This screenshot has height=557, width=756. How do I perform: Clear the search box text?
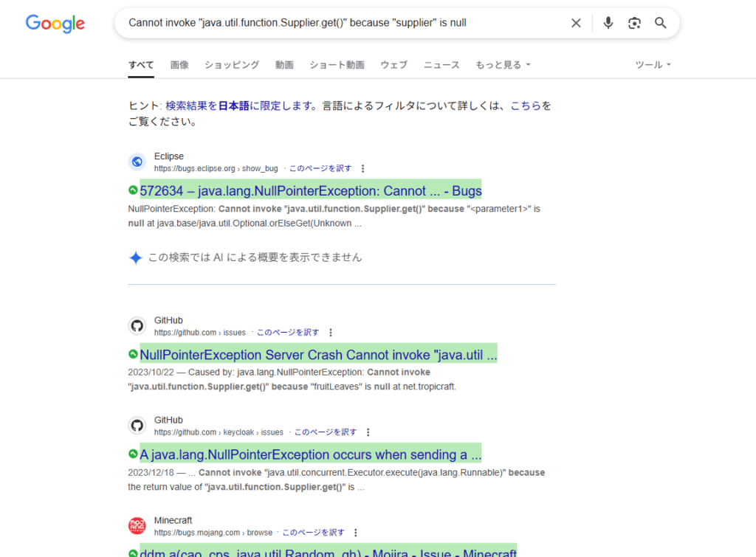[x=576, y=23]
